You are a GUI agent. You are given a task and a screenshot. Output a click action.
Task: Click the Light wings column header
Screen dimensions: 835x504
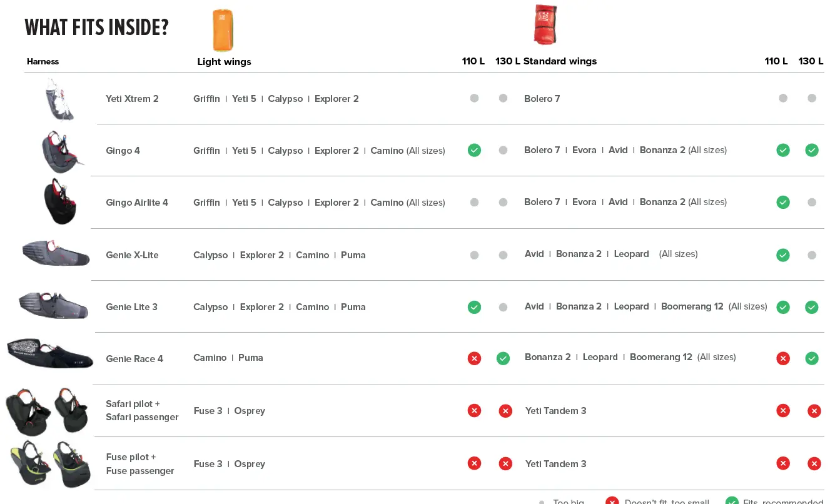(224, 62)
